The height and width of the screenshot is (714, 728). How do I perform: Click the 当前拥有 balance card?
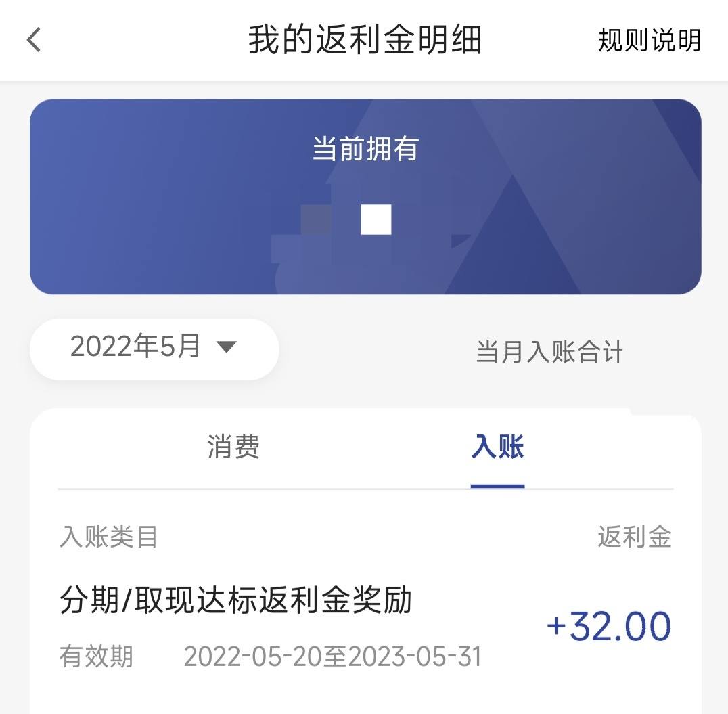tap(365, 196)
